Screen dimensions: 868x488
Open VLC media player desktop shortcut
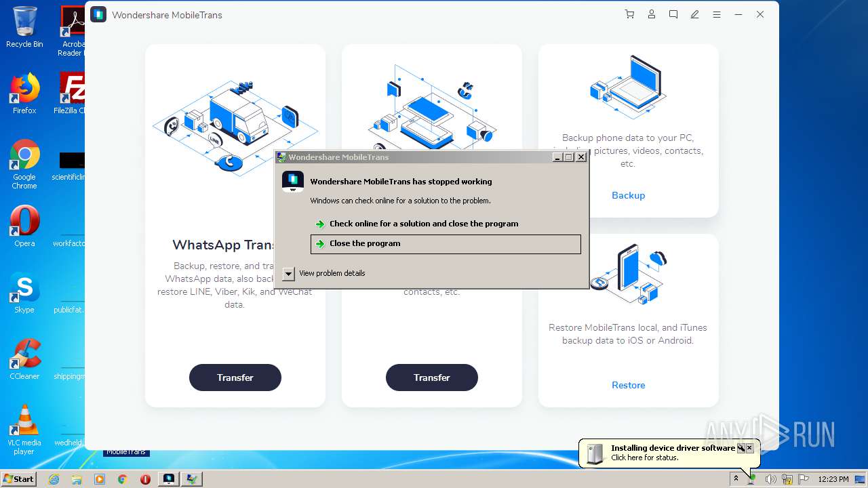(x=24, y=430)
